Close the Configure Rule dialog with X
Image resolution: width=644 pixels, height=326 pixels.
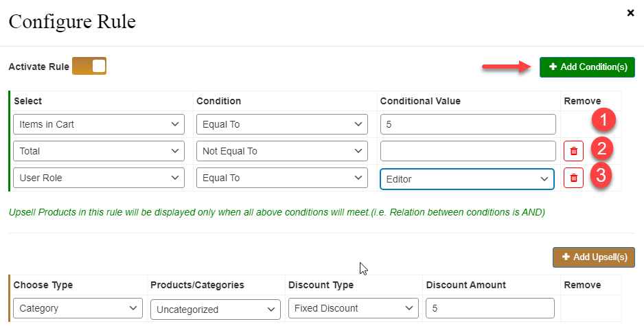pyautogui.click(x=630, y=13)
